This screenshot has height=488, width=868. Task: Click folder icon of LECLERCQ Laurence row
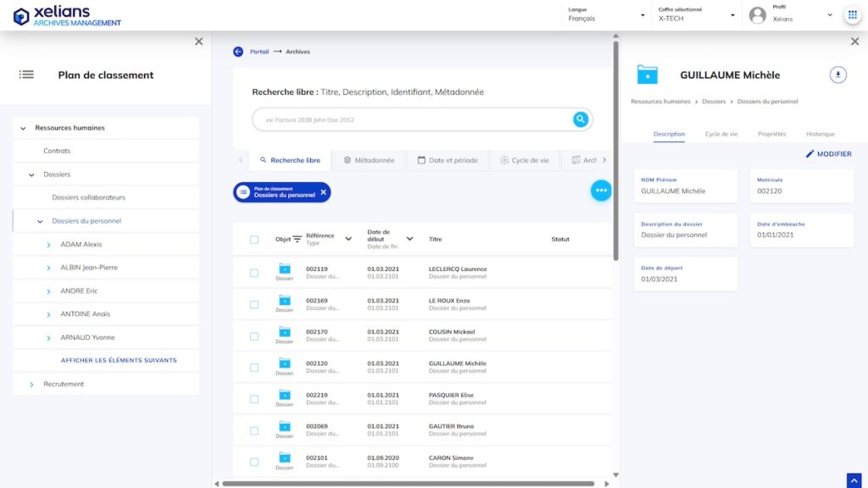285,269
